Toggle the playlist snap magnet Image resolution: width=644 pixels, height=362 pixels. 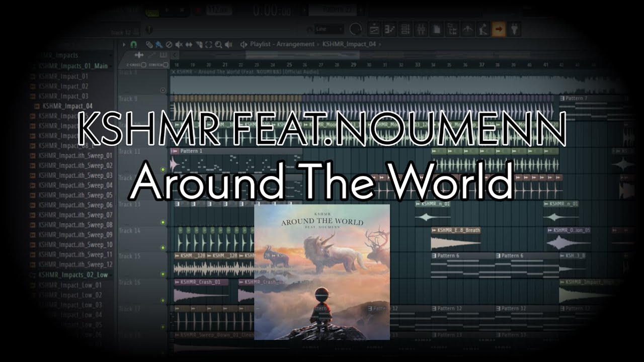(x=134, y=44)
